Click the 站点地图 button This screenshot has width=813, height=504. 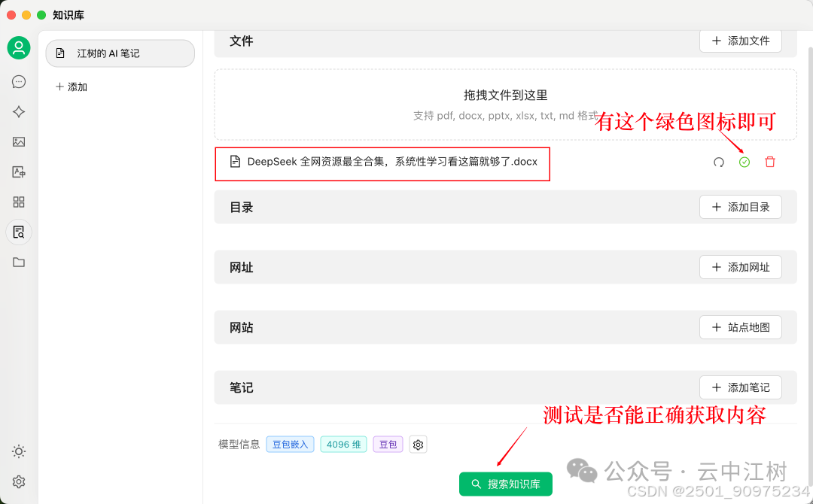(741, 327)
